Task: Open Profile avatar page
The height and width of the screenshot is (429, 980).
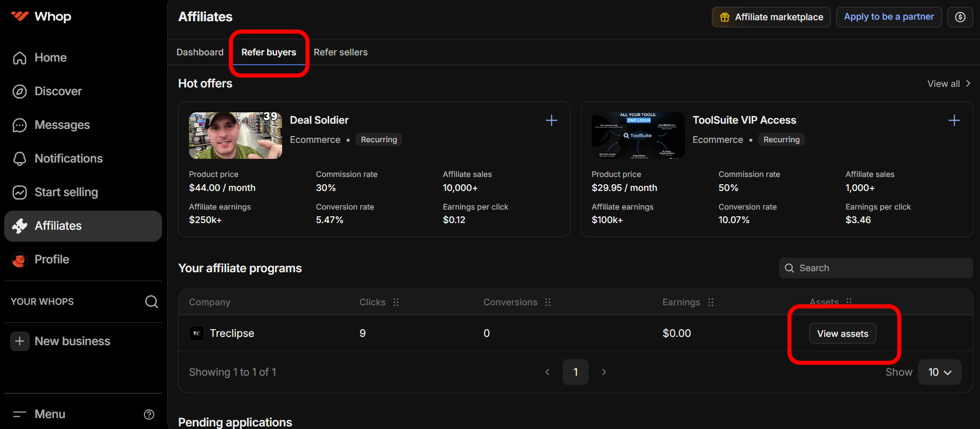Action: [20, 260]
